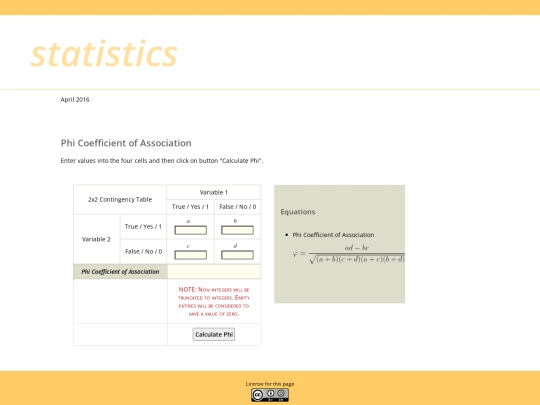Click the input field for cell d
Viewport: 540px width, 405px height.
[237, 255]
